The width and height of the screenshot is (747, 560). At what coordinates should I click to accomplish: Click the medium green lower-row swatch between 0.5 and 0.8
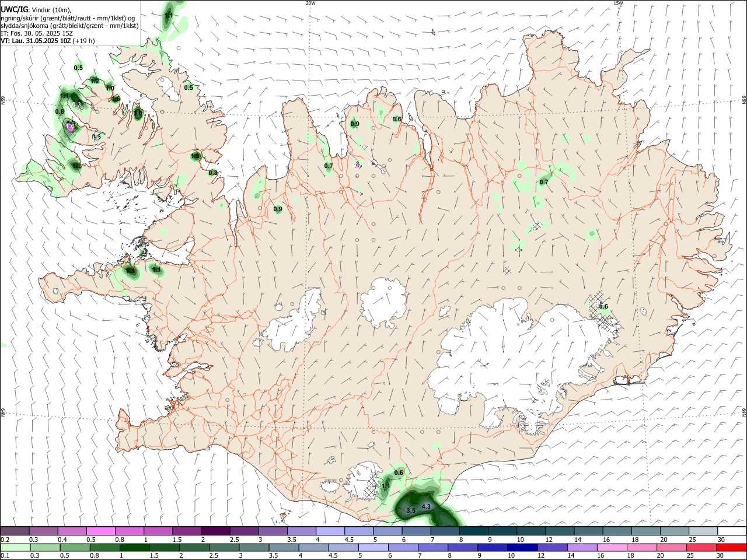click(75, 547)
